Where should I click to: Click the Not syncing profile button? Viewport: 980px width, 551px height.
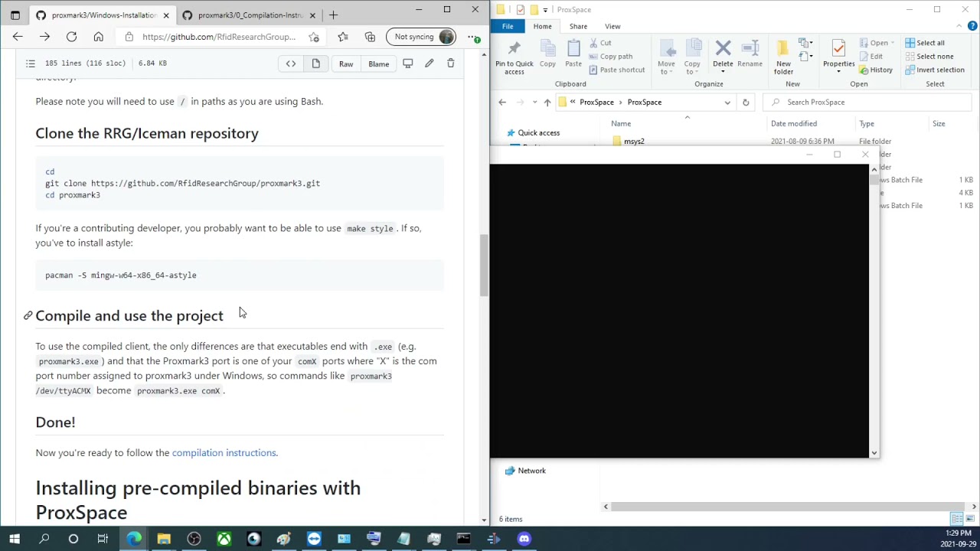coord(421,37)
